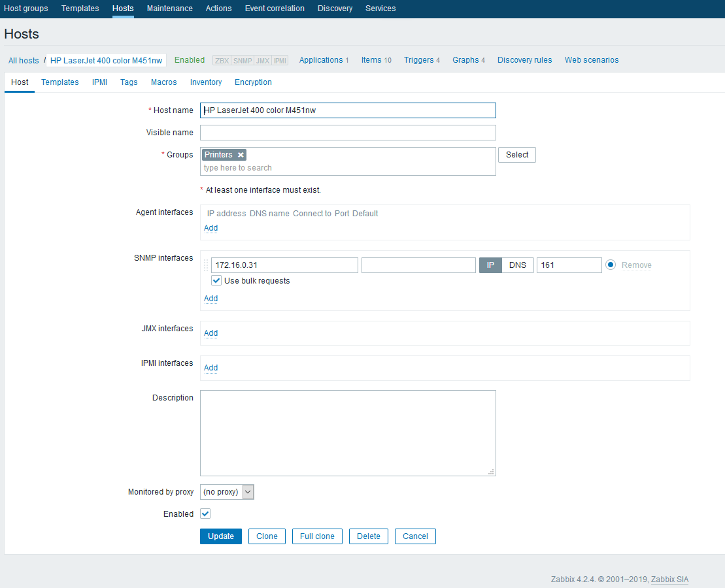Open Graphs link
The width and height of the screenshot is (725, 588).
[x=465, y=60]
